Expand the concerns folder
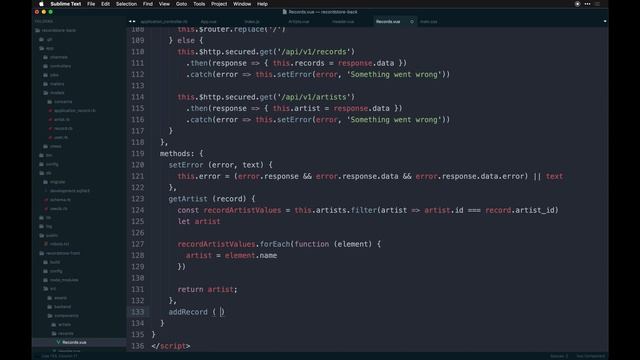Viewport: 640px width, 360px height. click(60, 102)
